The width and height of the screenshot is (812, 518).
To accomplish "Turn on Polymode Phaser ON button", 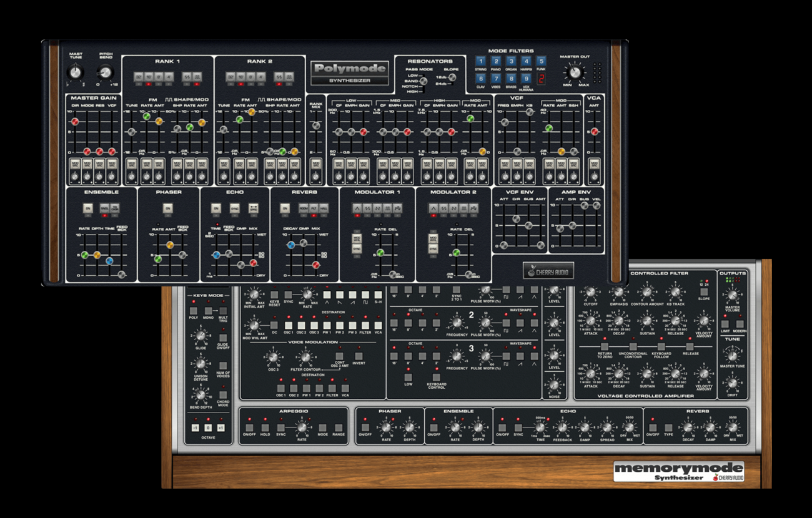I will click(x=167, y=208).
